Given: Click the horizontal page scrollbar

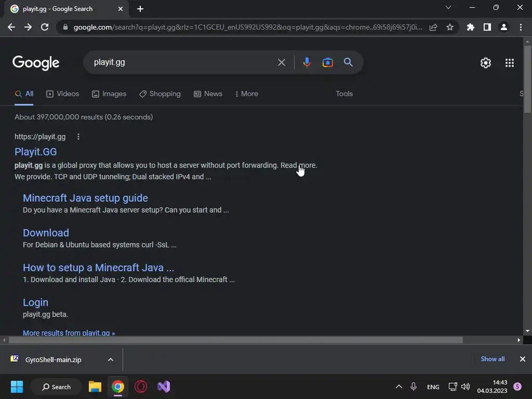Looking at the screenshot, I should click(x=235, y=340).
